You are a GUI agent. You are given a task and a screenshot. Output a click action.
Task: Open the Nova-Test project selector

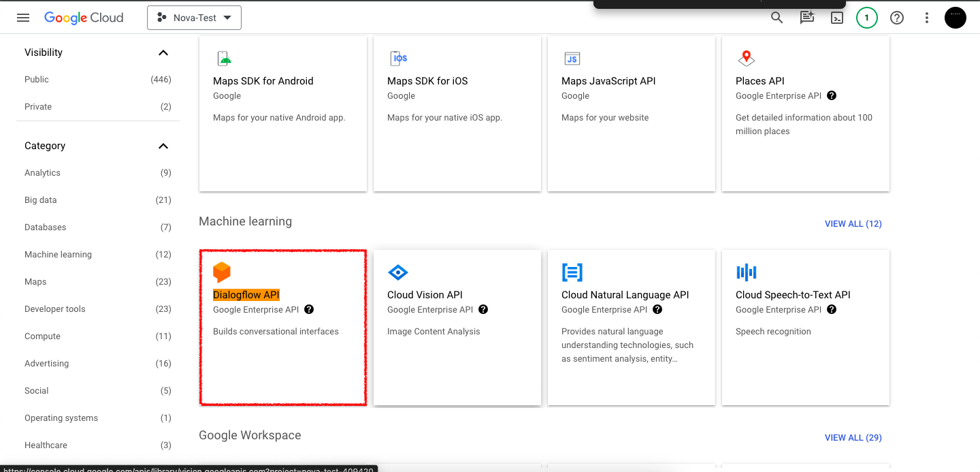[194, 18]
